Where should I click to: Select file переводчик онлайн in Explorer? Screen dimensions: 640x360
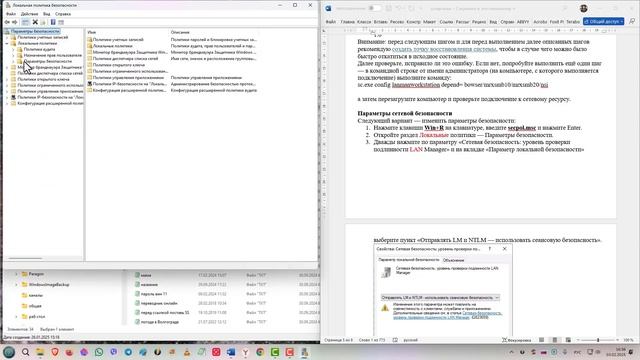click(x=159, y=303)
